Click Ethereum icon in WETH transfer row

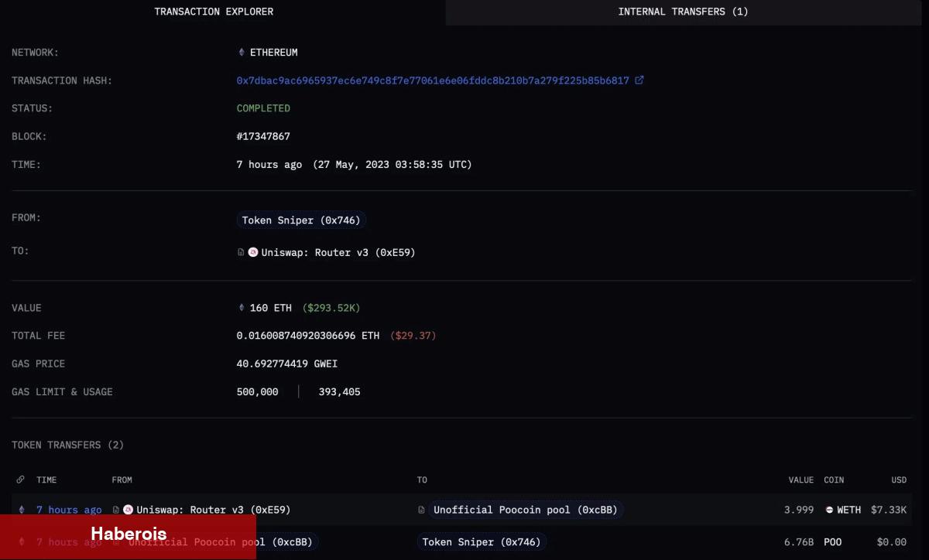tap(21, 510)
